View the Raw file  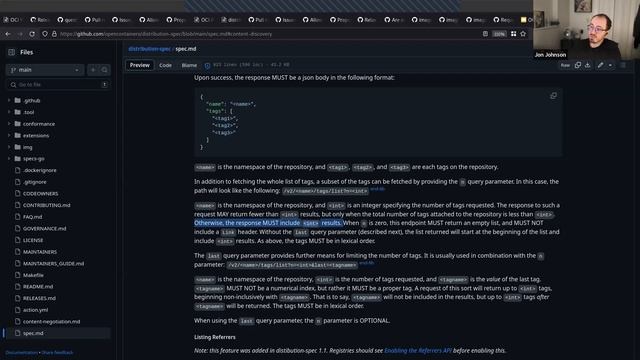click(x=565, y=65)
